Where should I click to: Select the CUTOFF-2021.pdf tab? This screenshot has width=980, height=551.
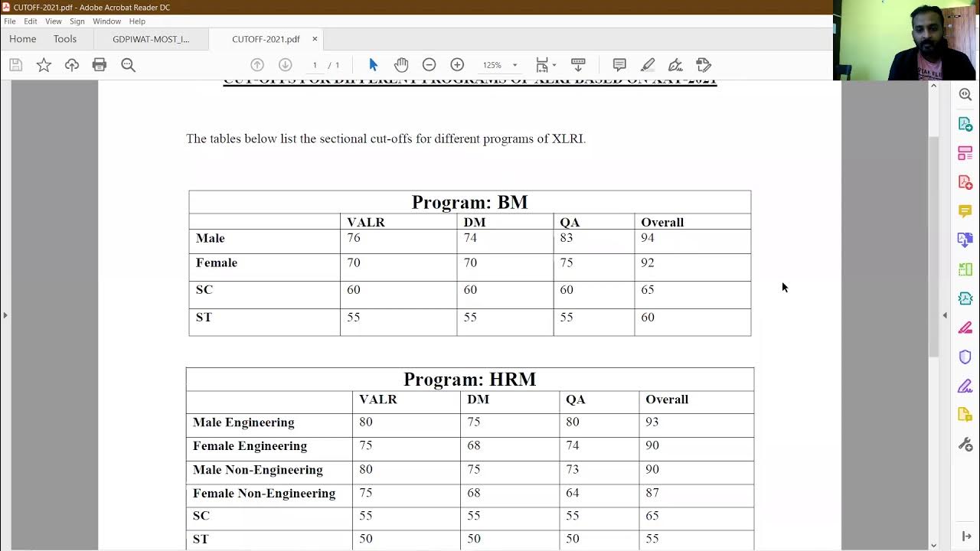pos(266,39)
